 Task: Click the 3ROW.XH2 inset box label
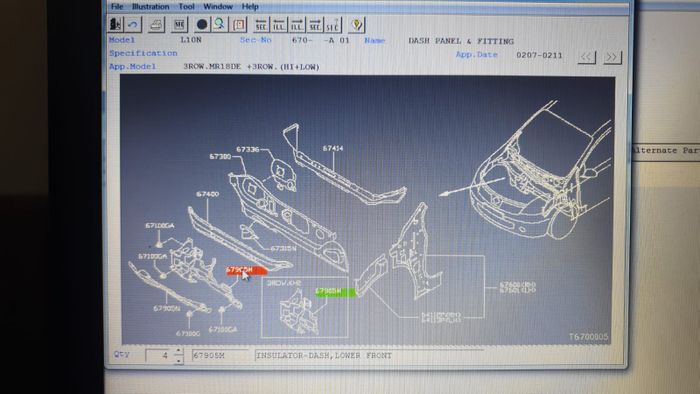tap(284, 283)
